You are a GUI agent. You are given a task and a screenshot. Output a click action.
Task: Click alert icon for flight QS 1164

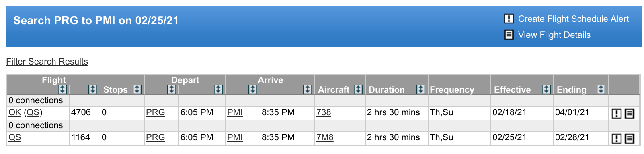click(x=616, y=139)
